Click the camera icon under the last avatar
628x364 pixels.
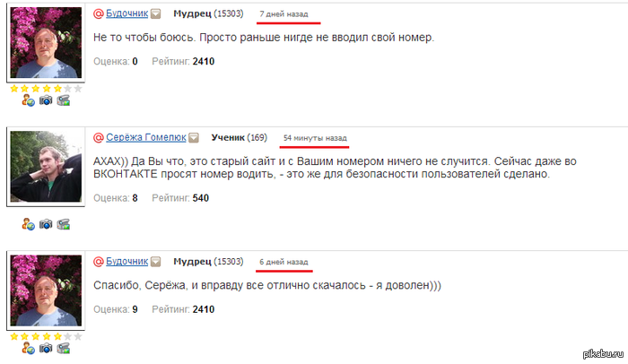[46, 349]
